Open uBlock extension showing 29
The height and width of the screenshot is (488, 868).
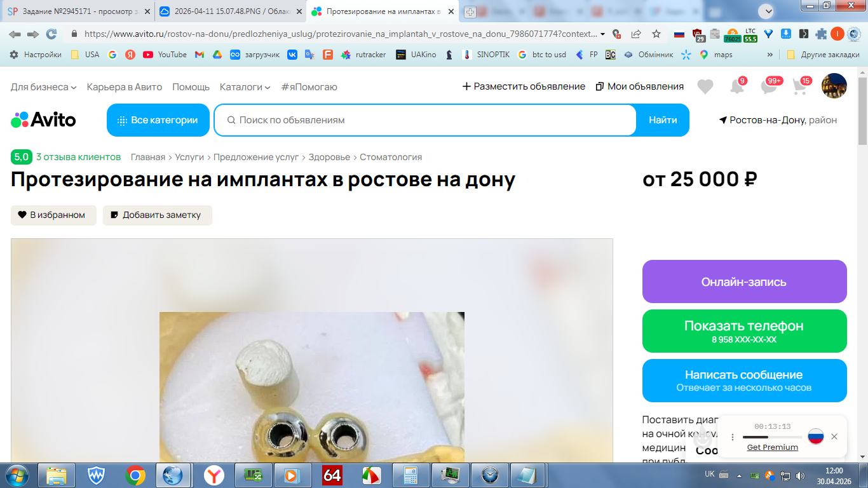[698, 35]
